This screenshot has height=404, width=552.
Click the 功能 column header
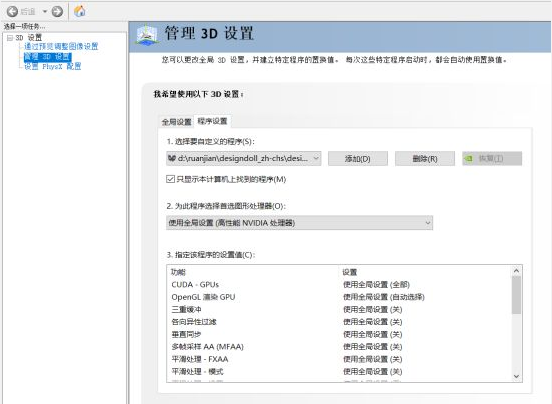click(178, 272)
